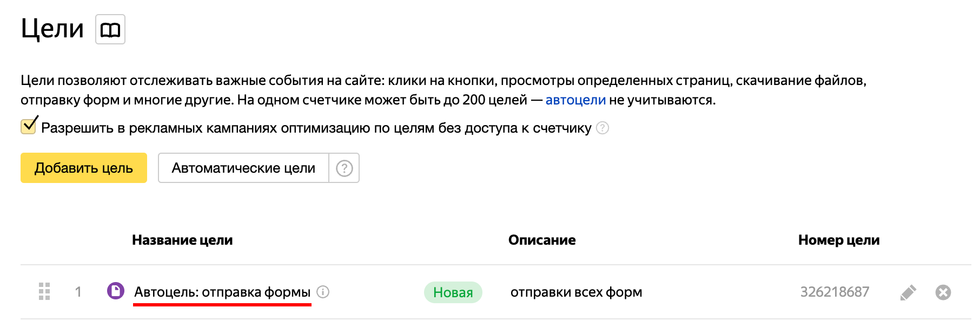Follow the автоцели hyperlink in description text

(x=575, y=99)
